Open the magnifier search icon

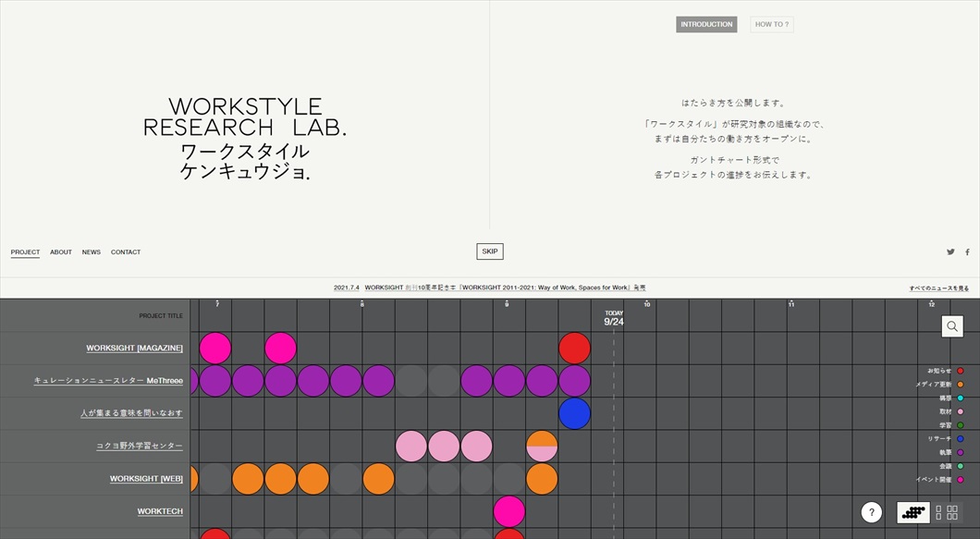(952, 326)
